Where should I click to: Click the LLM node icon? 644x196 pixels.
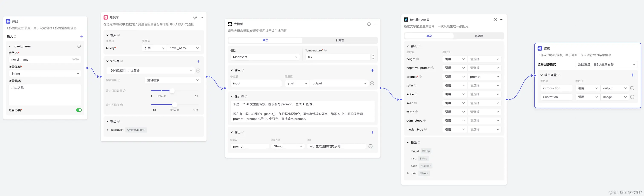point(230,24)
